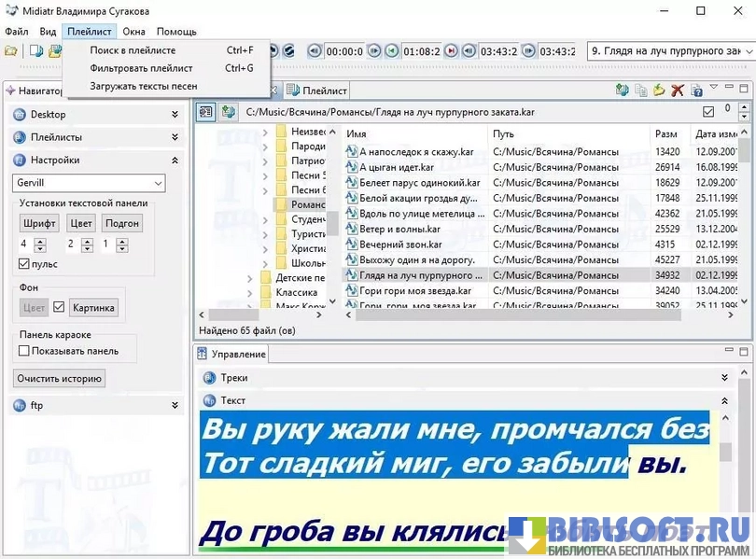Image resolution: width=756 pixels, height=559 pixels.
Task: Open the current song dropdown in the toolbar
Action: (670, 50)
